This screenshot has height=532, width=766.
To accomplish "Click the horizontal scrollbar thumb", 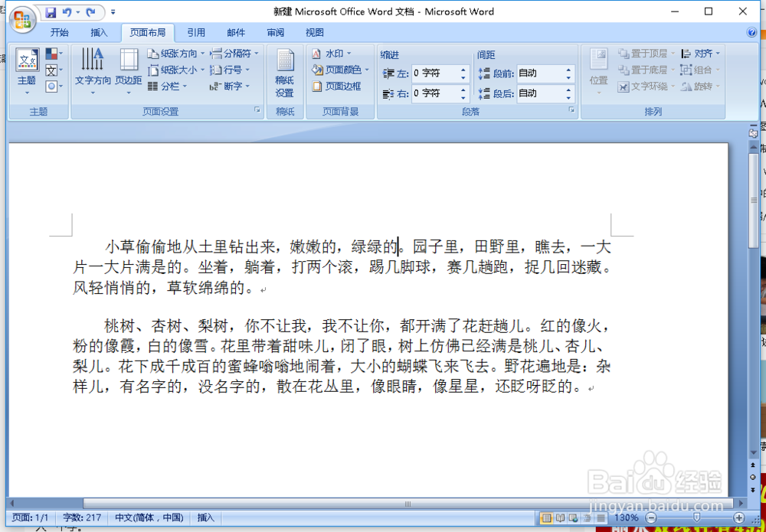I will click(408, 504).
